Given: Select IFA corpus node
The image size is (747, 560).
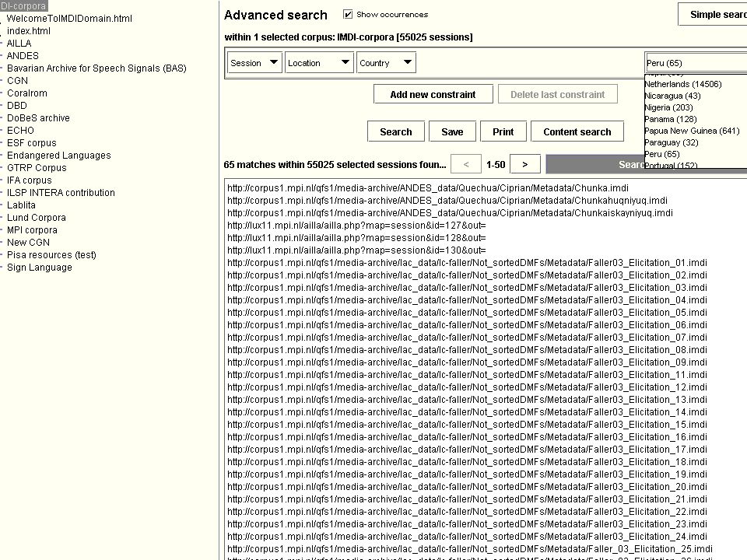Looking at the screenshot, I should click(29, 180).
